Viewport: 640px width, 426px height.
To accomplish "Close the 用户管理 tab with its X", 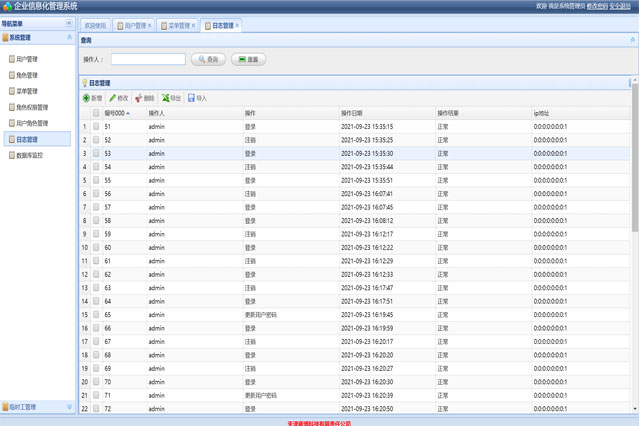I will pyautogui.click(x=150, y=26).
